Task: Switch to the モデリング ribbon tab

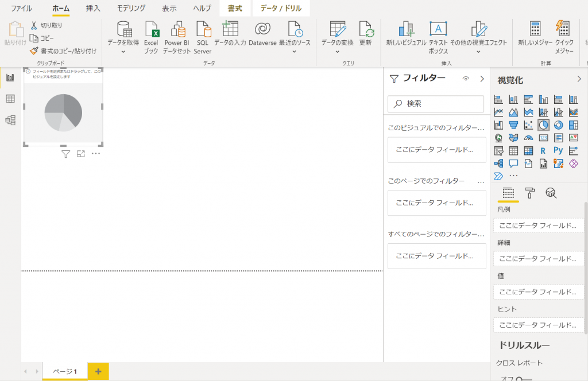Action: (x=131, y=8)
